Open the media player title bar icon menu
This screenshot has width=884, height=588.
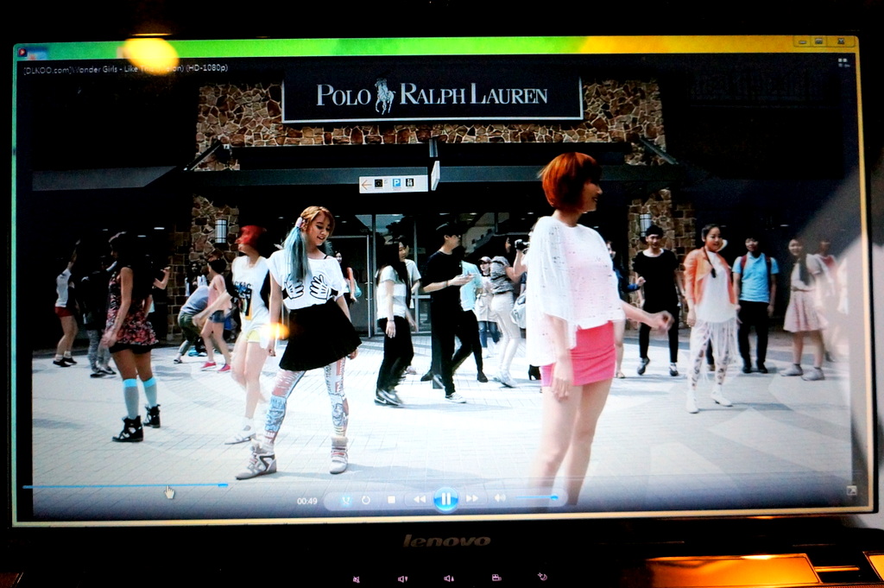click(22, 54)
